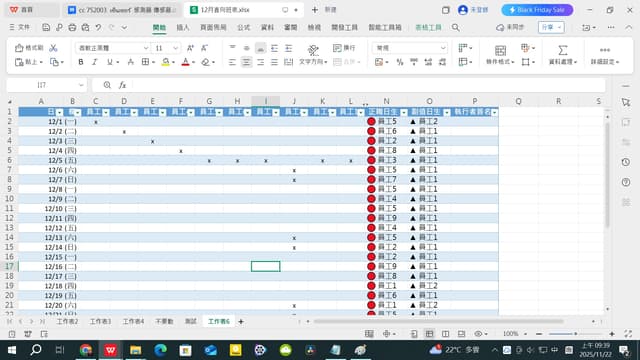Open the Table Tools ribbon tab

pos(428,27)
